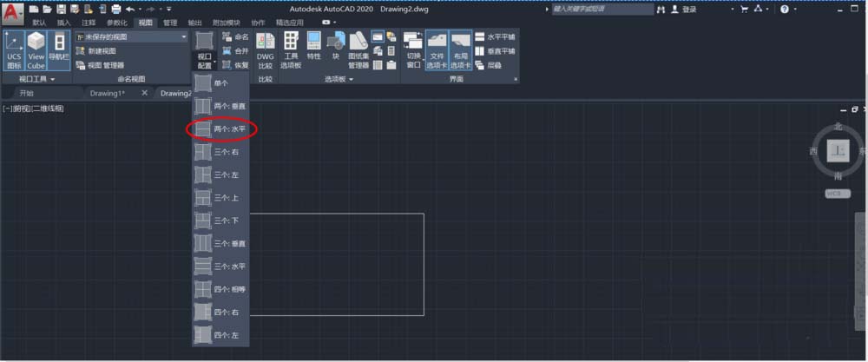Select 两个: 水平 viewport layout

click(x=221, y=129)
